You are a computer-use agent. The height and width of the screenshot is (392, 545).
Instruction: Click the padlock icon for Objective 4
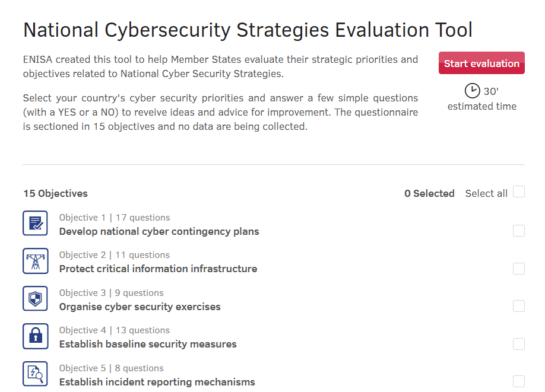tap(35, 336)
